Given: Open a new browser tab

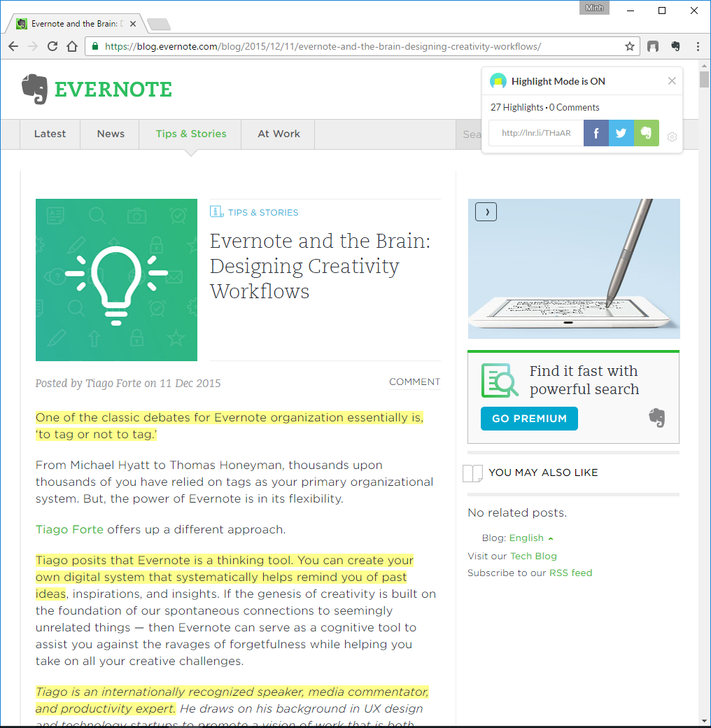Looking at the screenshot, I should [x=159, y=24].
